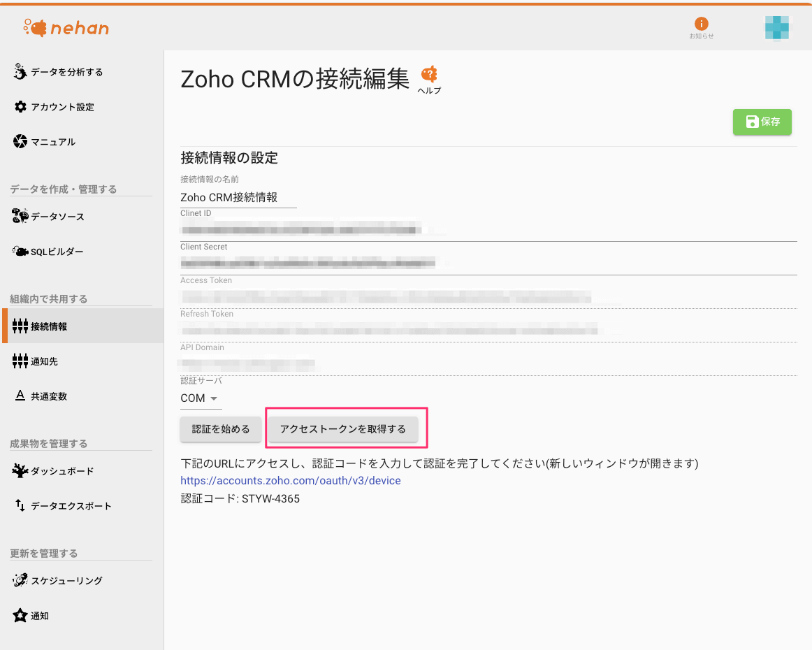
Task: Open the accounts.zoho.com device link
Action: coord(291,481)
